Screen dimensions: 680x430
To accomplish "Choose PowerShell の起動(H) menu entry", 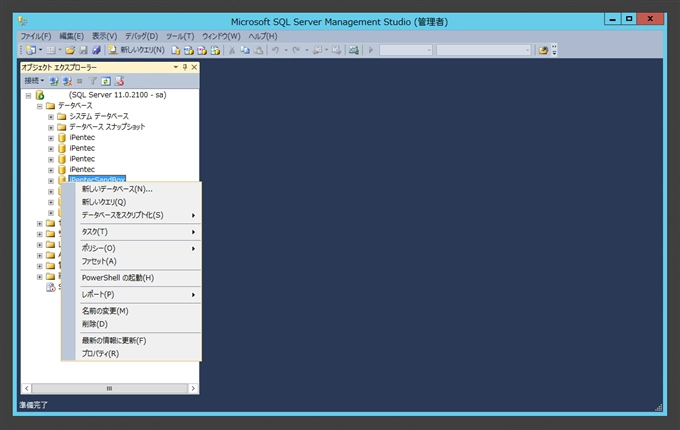I will [131, 278].
